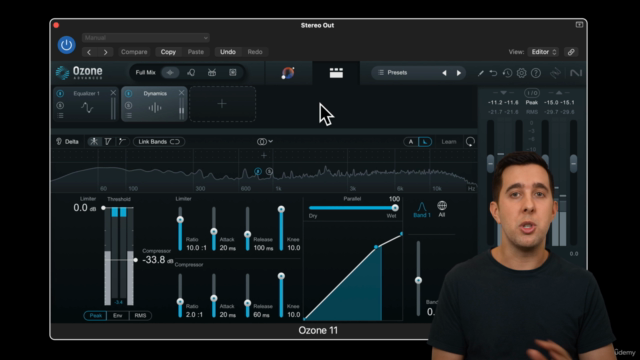Click the third curve icon before Link Bands

[122, 142]
